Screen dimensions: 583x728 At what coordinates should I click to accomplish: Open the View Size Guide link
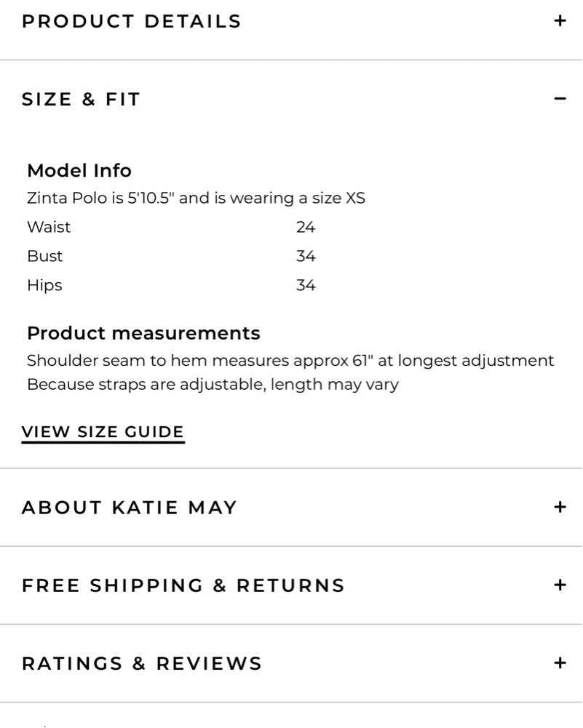tap(103, 432)
